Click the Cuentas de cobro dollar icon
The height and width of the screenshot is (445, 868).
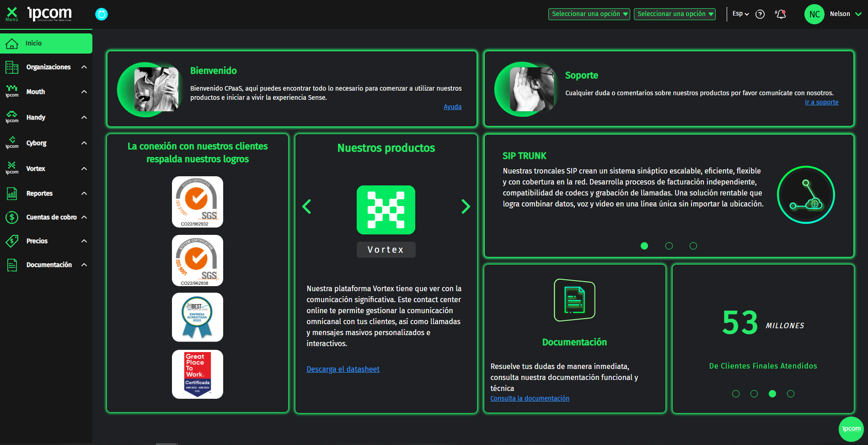point(12,217)
